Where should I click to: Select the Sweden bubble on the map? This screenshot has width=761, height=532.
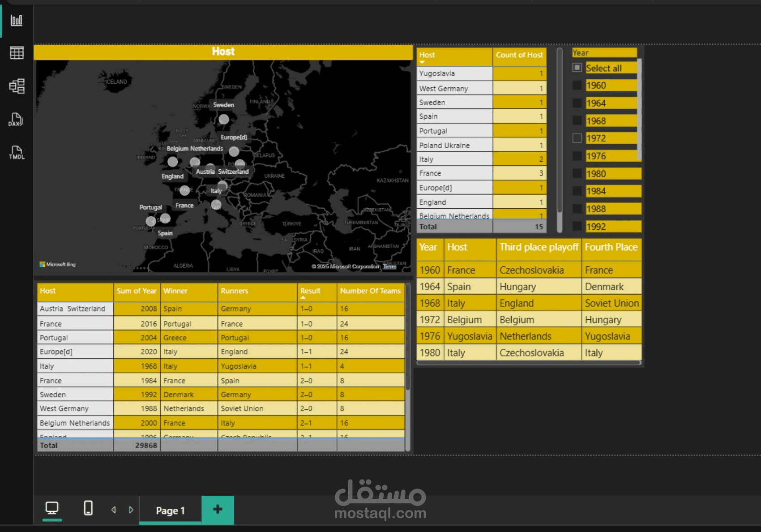(224, 119)
